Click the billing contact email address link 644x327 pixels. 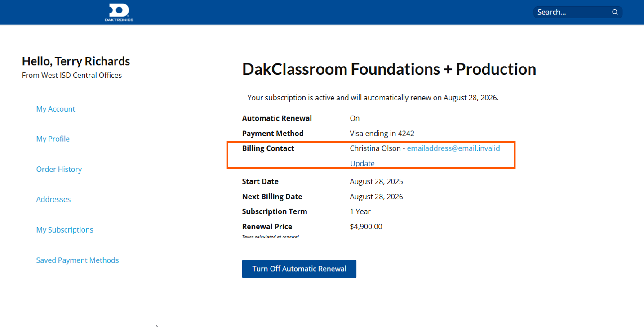453,148
